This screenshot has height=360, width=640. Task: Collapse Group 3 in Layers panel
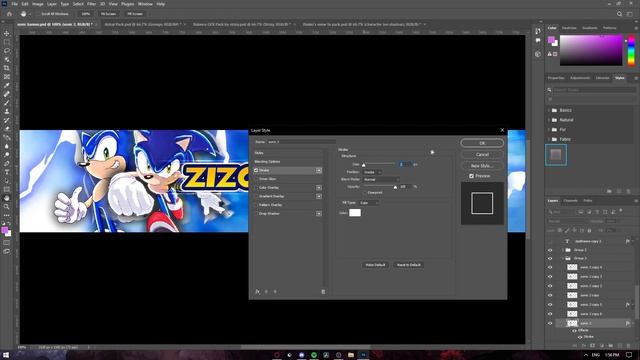[563, 258]
